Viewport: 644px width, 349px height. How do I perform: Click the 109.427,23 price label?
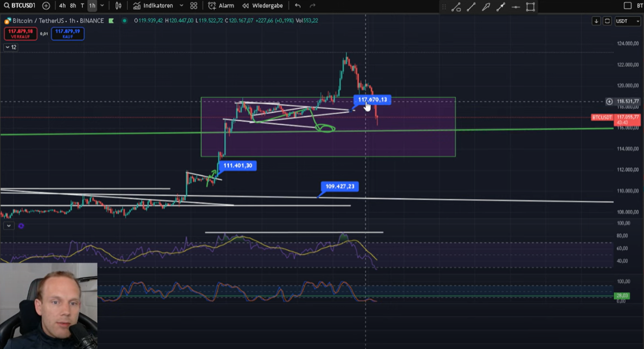tap(340, 186)
